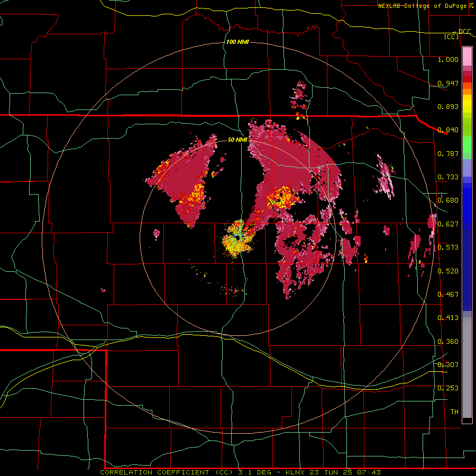Pick the bright green segment of the color bar
Image resolution: width=476 pixels, height=476 pixels.
click(x=467, y=145)
